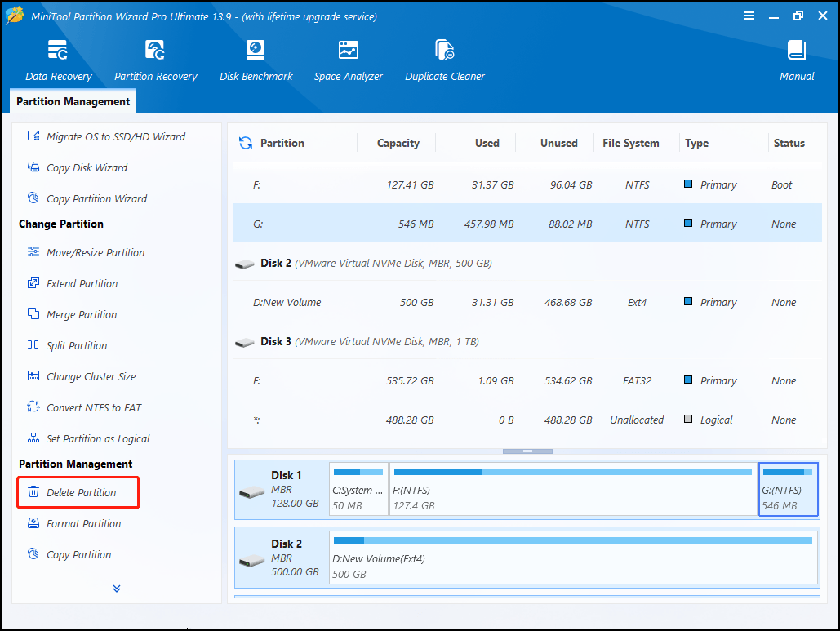Screen dimensions: 840x631
Task: Click the Type column header
Action: coord(696,143)
